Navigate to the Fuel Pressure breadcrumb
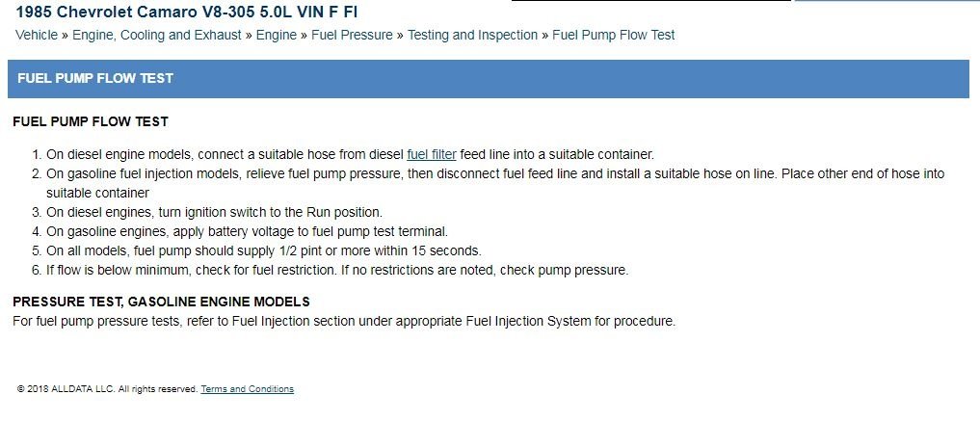This screenshot has height=421, width=980. pos(352,35)
